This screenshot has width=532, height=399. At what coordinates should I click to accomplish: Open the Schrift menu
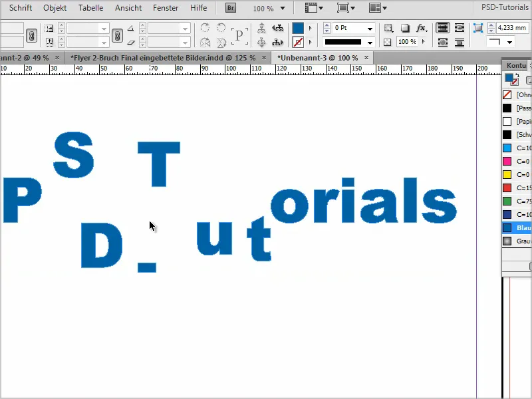(21, 8)
